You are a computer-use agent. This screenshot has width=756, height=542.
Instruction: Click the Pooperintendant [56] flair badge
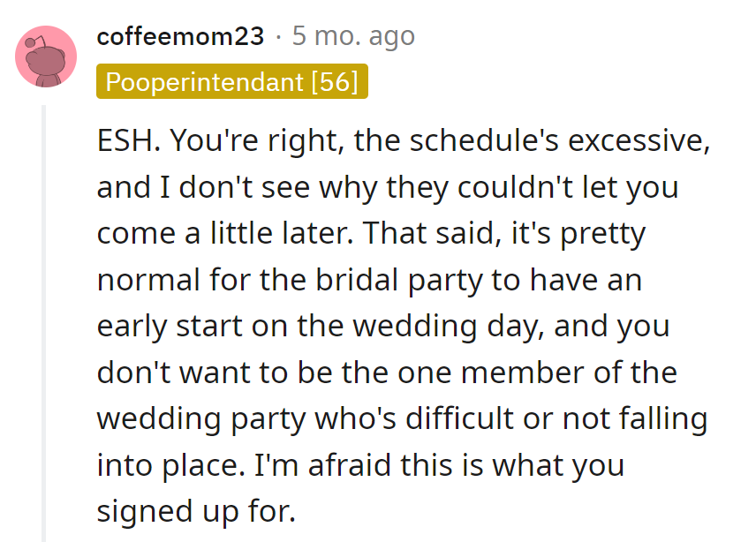[232, 82]
